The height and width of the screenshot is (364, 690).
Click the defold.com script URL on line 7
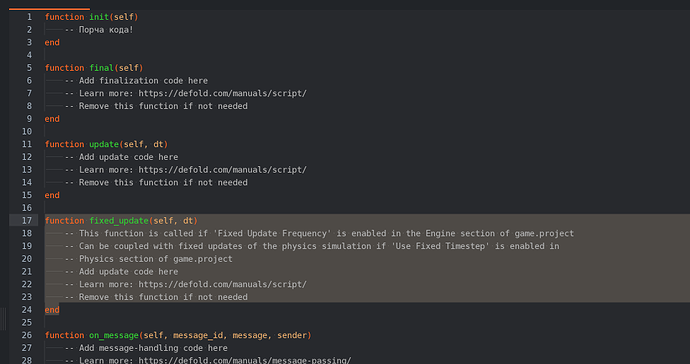(x=223, y=93)
